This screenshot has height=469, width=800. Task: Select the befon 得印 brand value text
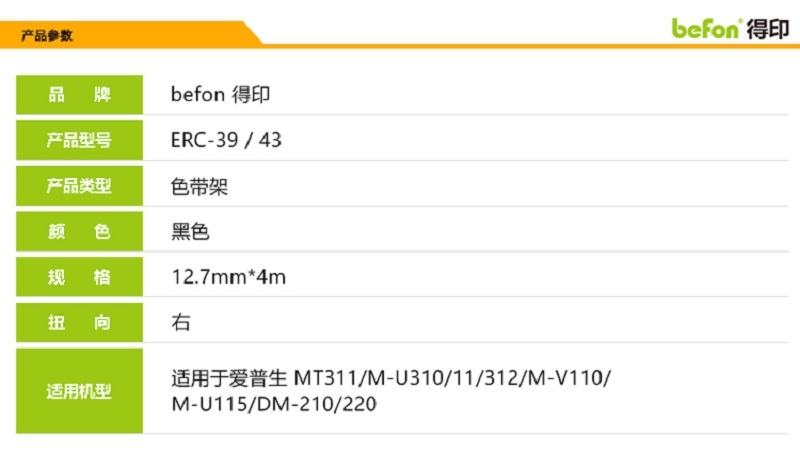coord(220,94)
